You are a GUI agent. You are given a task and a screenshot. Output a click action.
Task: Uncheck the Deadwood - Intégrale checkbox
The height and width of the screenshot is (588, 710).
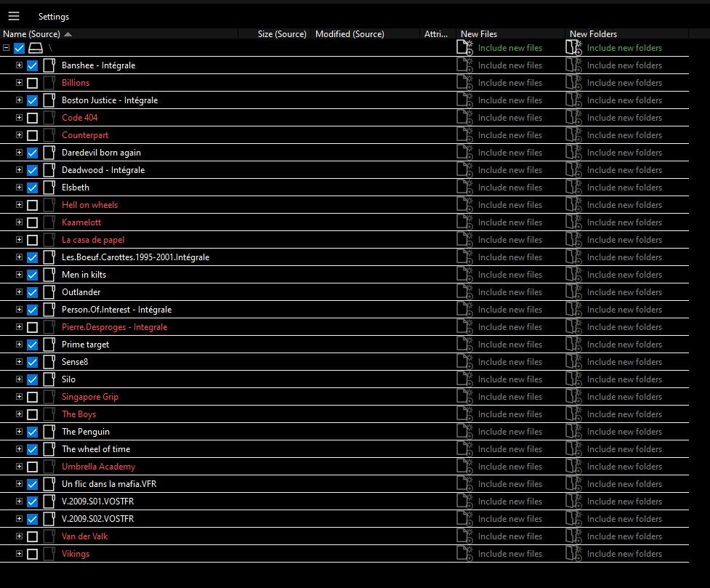(x=32, y=170)
